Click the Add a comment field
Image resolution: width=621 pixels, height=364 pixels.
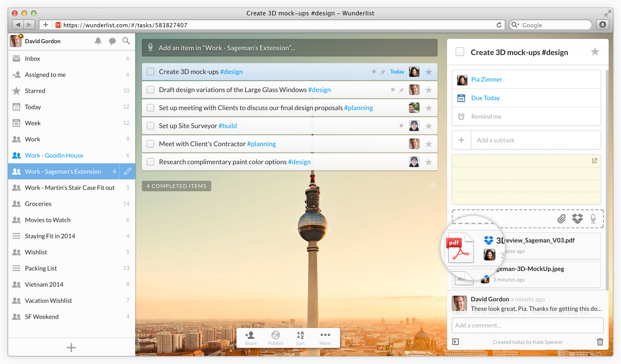(x=527, y=325)
